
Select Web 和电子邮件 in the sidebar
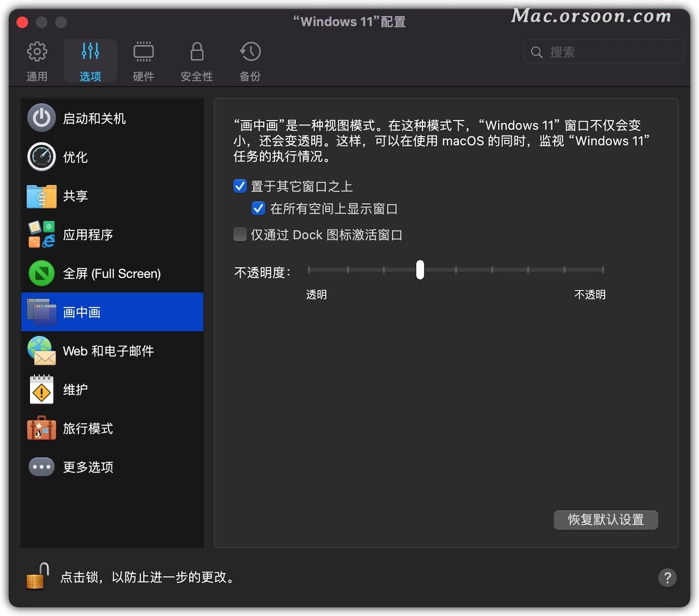coord(112,351)
